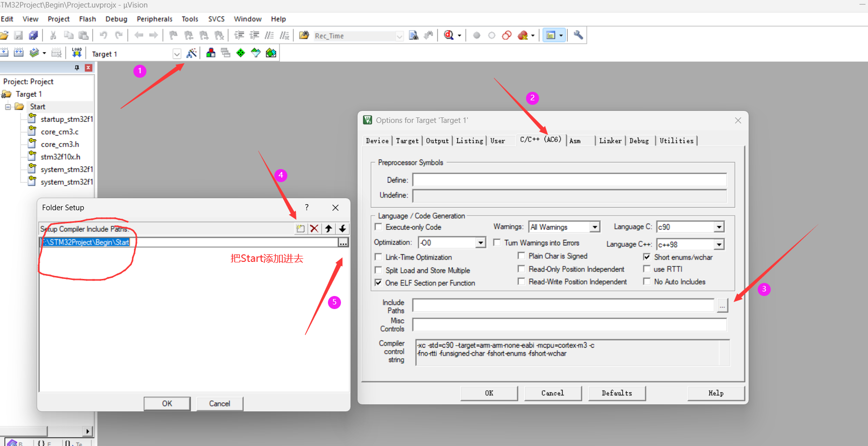The height and width of the screenshot is (446, 868).
Task: Open the Target 1 selection dropdown
Action: tap(177, 54)
